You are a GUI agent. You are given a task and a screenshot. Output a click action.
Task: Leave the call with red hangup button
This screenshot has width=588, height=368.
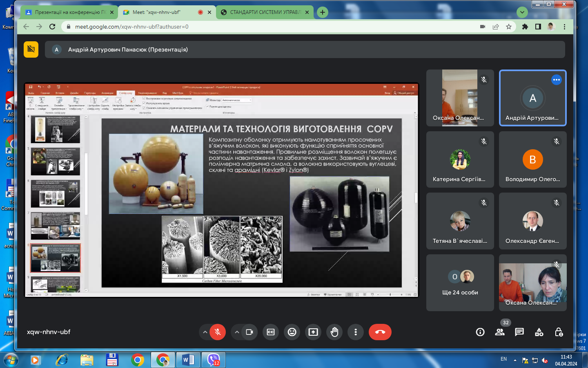pos(380,332)
